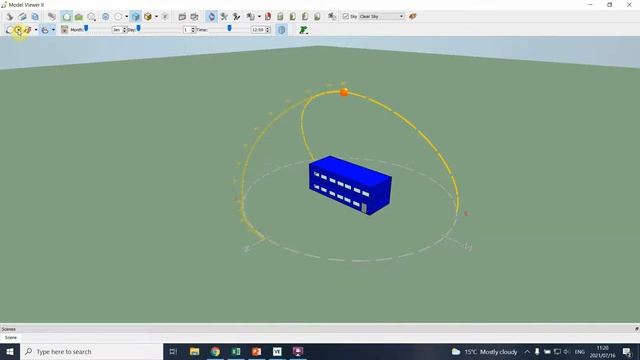Click the blue building model

[x=350, y=185]
